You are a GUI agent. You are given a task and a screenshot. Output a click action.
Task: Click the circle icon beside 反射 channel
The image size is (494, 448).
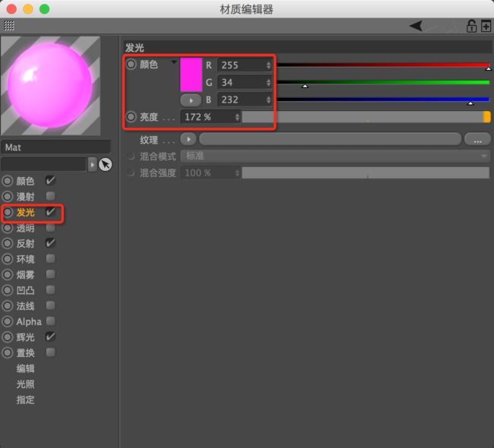click(x=8, y=243)
